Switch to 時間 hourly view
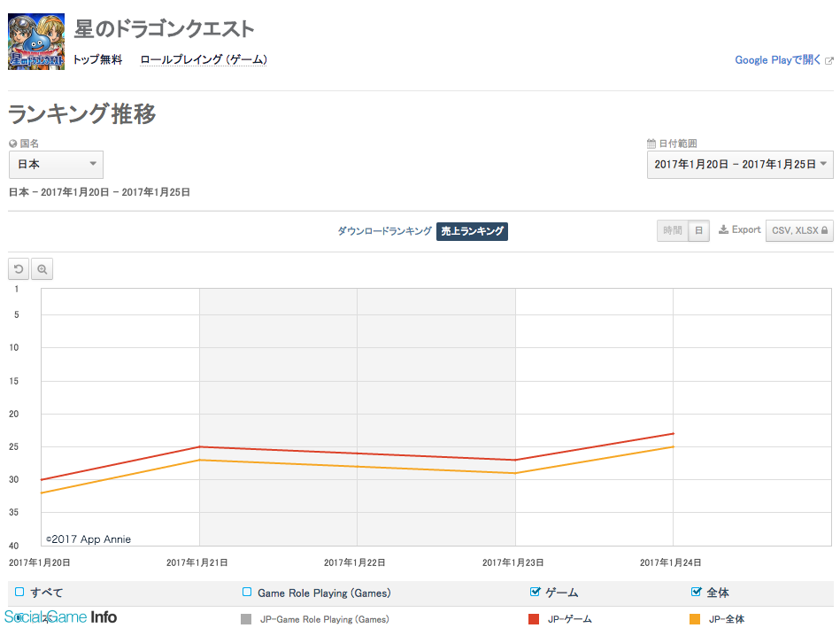 pos(673,230)
